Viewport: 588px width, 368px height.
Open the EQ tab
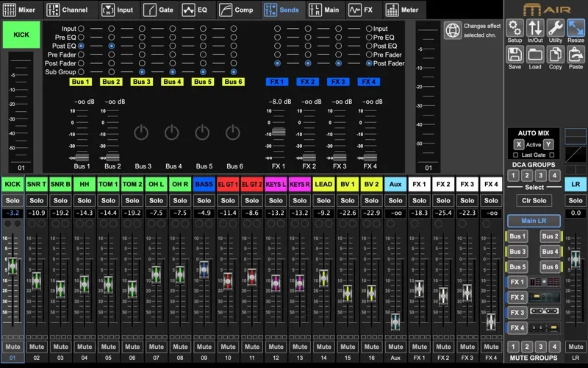195,10
